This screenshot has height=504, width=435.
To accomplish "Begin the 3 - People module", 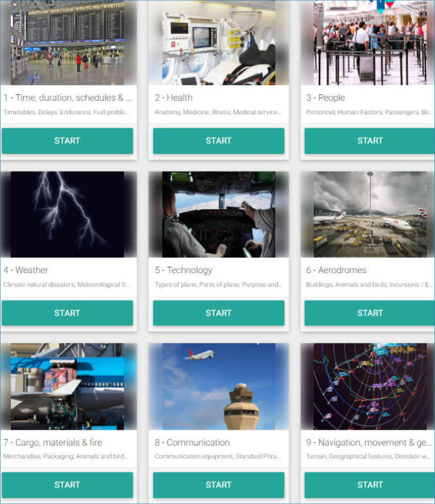I will click(370, 141).
